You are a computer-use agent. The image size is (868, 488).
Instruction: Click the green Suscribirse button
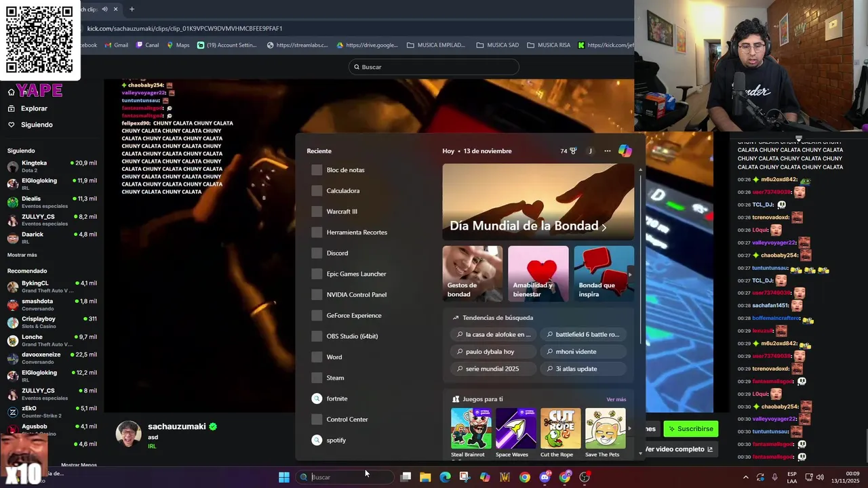(690, 428)
